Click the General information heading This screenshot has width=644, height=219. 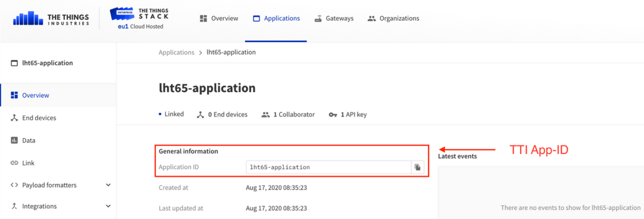(x=189, y=151)
